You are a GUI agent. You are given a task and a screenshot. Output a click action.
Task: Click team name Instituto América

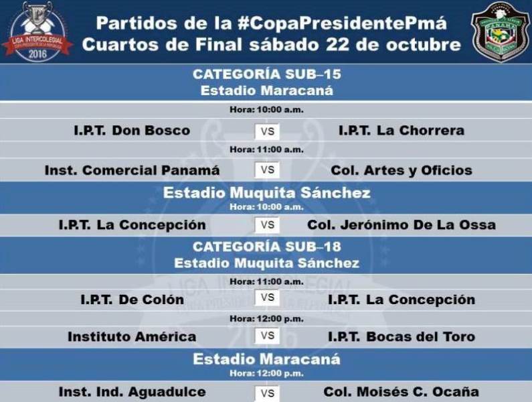pyautogui.click(x=132, y=336)
